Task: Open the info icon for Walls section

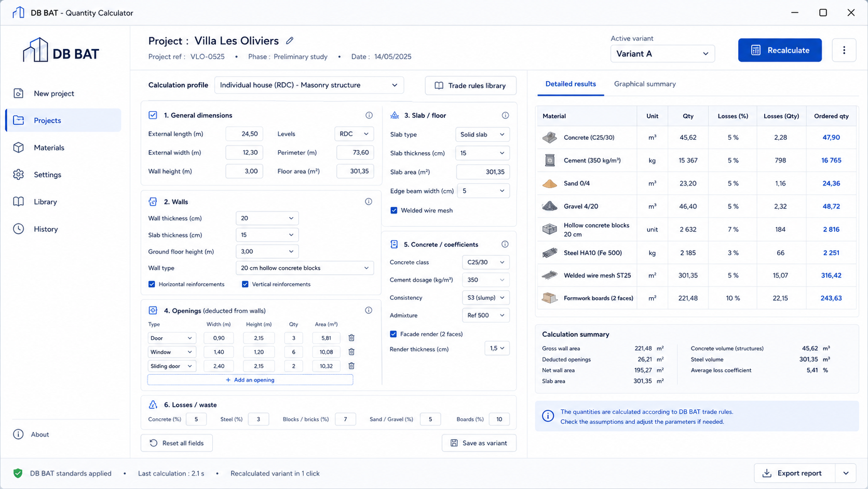Action: pyautogui.click(x=369, y=202)
